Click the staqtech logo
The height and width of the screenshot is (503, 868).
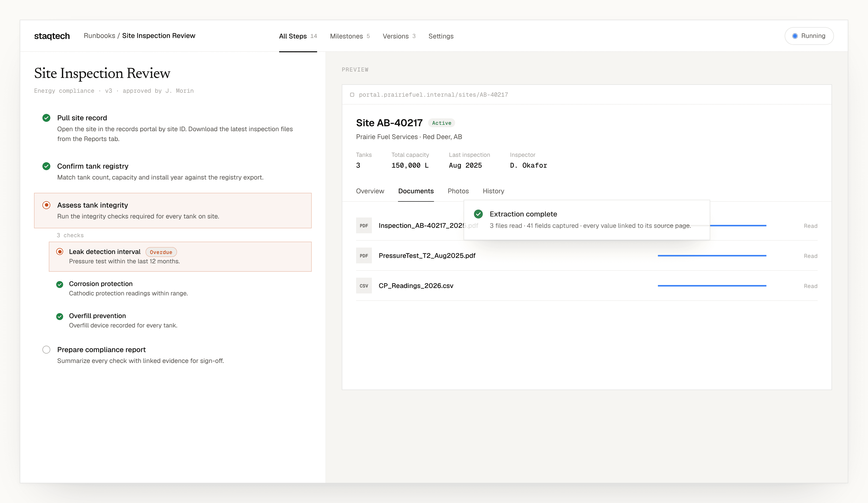(52, 36)
